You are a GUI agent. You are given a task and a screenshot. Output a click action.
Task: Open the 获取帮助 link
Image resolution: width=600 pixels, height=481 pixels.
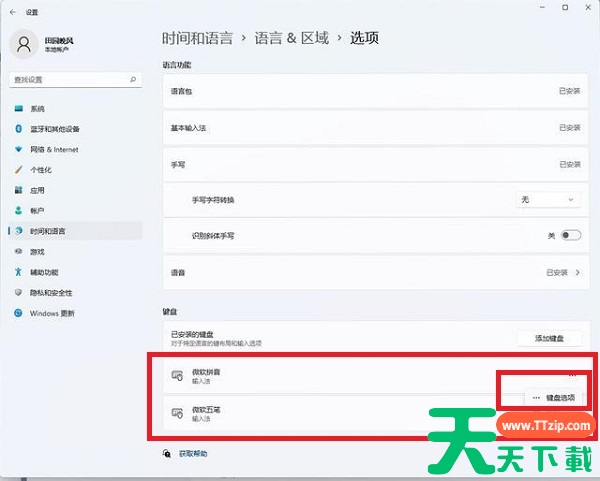click(x=193, y=454)
